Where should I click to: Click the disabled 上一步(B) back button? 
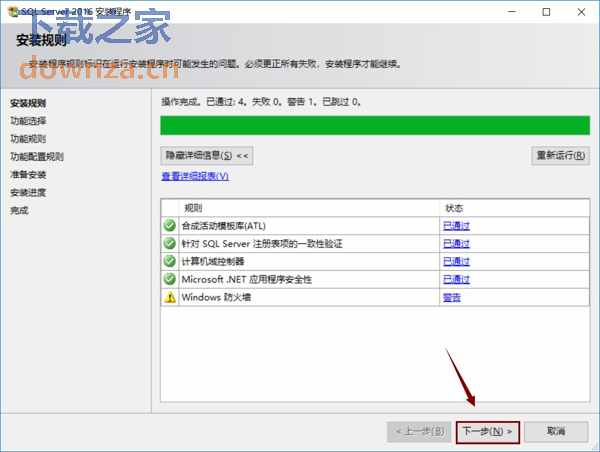[419, 432]
